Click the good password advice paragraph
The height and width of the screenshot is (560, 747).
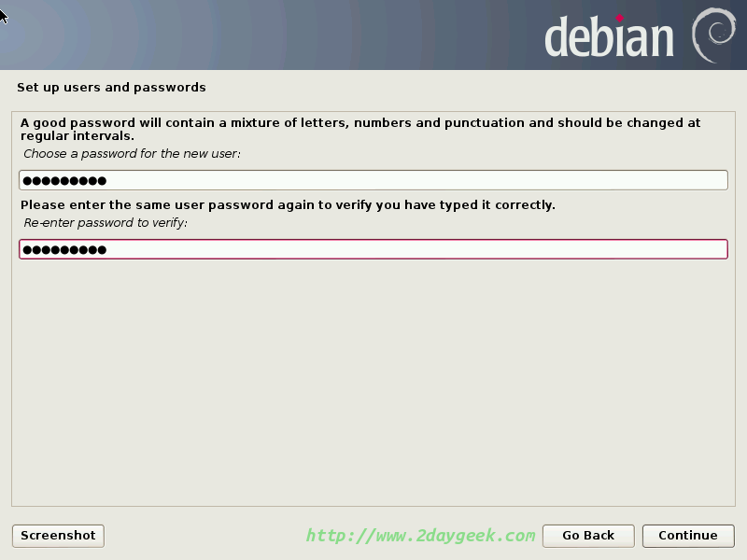(360, 129)
